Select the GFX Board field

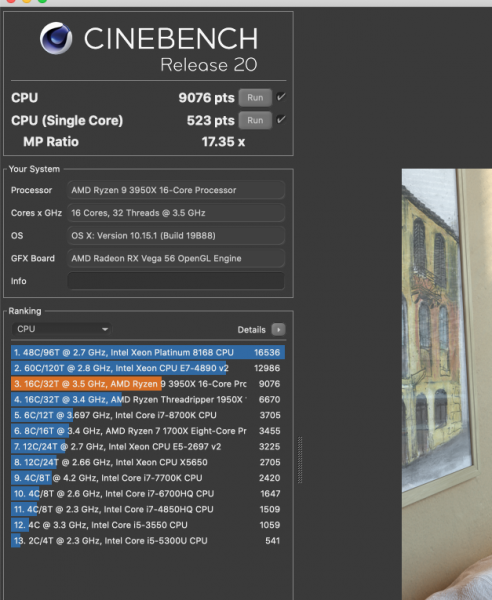point(176,258)
